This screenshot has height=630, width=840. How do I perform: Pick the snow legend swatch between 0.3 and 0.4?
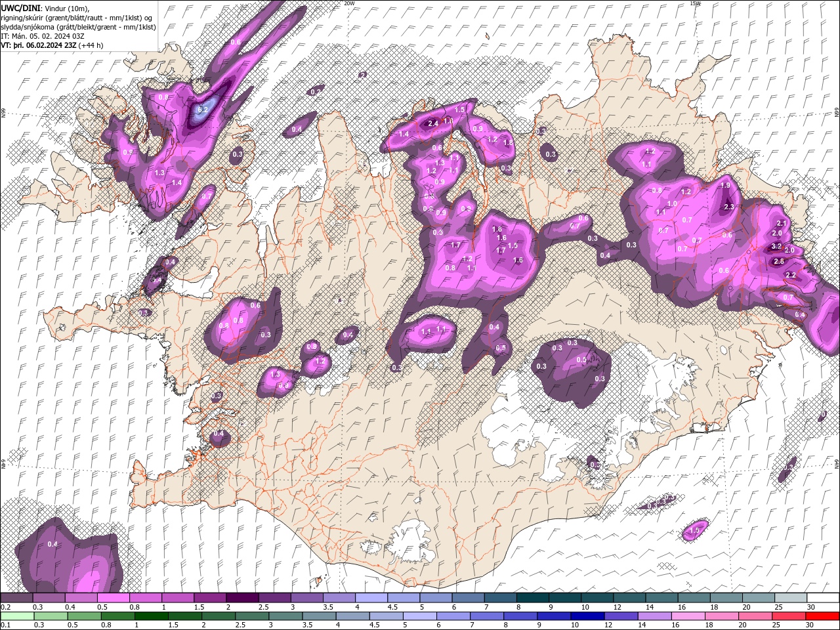point(49,598)
